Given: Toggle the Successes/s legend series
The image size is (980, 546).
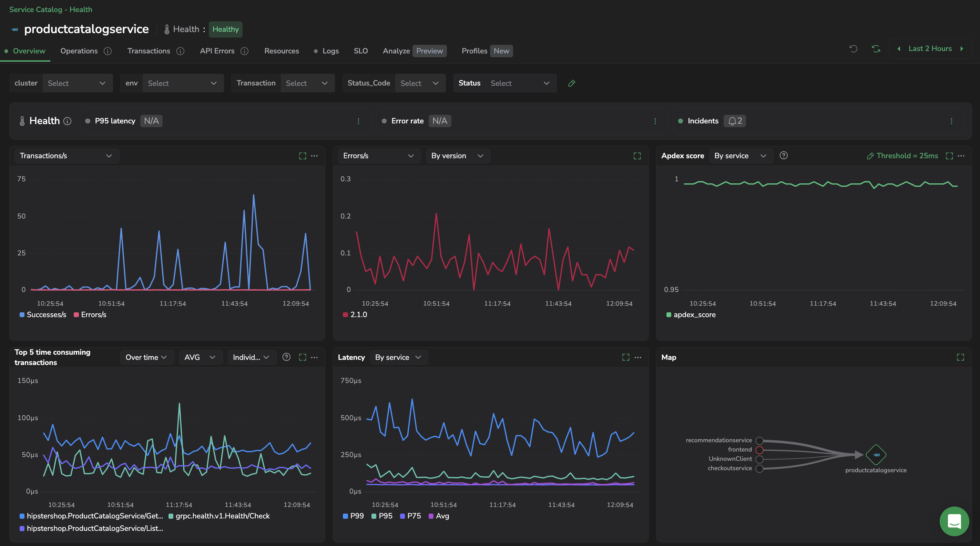Looking at the screenshot, I should (43, 315).
